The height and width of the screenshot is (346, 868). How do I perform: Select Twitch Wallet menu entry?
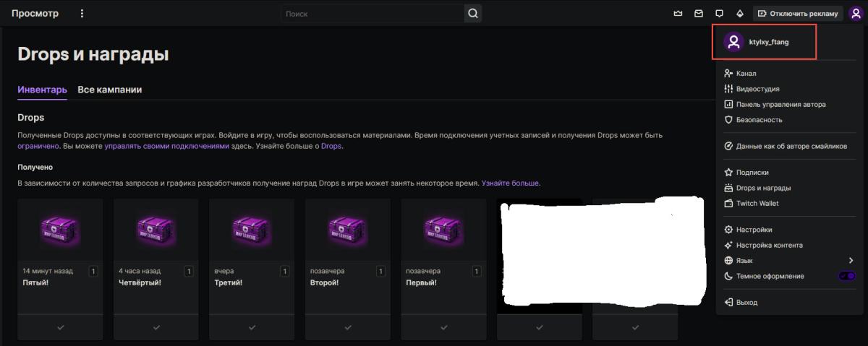757,203
